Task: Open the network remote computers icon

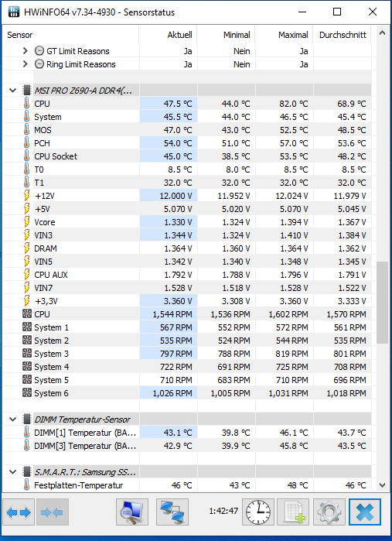Action: pyautogui.click(x=172, y=512)
